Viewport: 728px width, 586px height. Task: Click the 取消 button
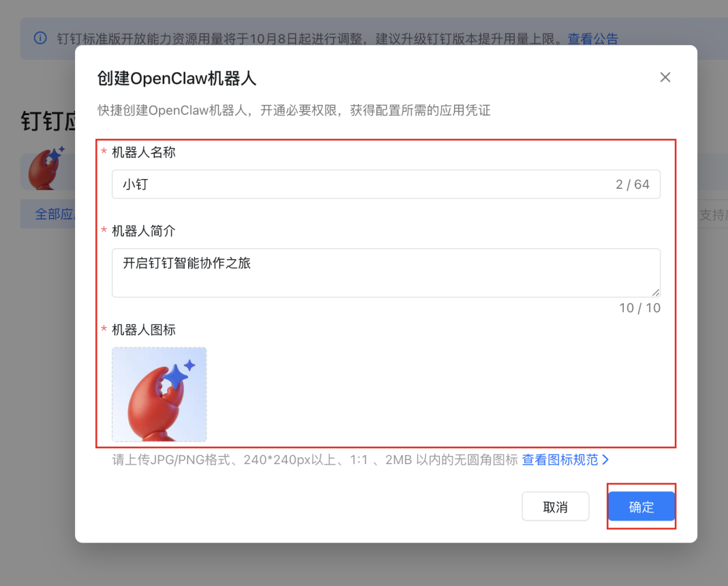(x=556, y=507)
